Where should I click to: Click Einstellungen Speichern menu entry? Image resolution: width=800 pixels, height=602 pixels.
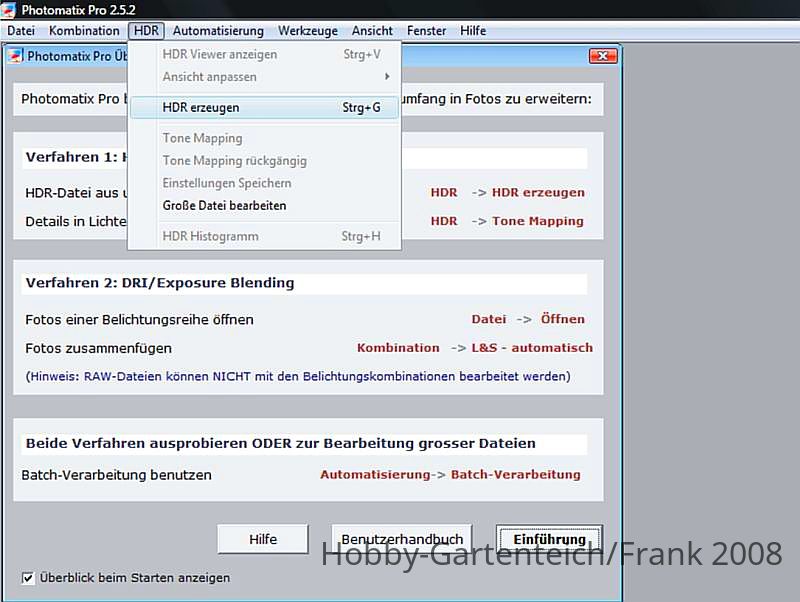(x=264, y=183)
